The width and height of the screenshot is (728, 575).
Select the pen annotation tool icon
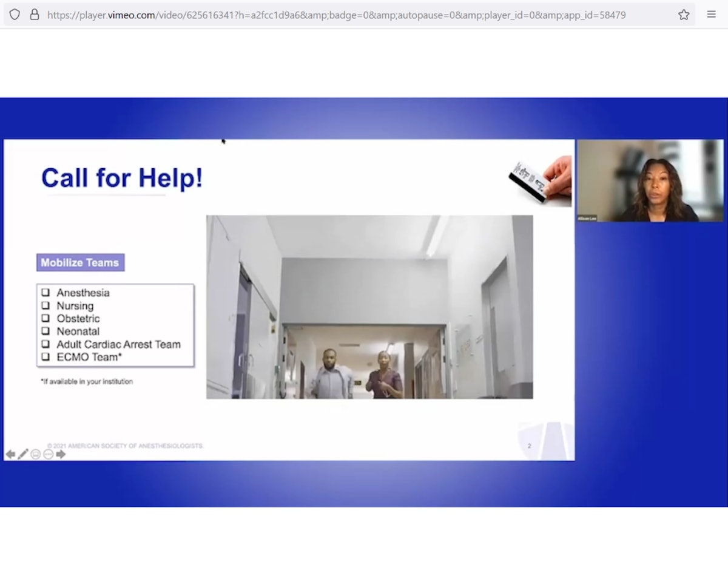[23, 454]
